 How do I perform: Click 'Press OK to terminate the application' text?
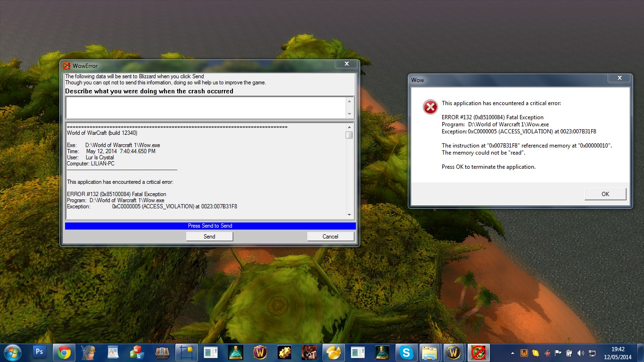point(488,167)
